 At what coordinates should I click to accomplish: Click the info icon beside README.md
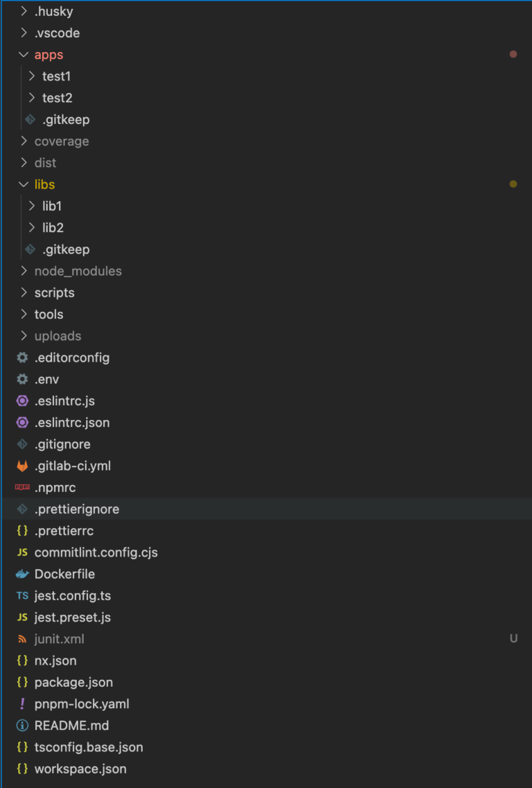point(21,725)
